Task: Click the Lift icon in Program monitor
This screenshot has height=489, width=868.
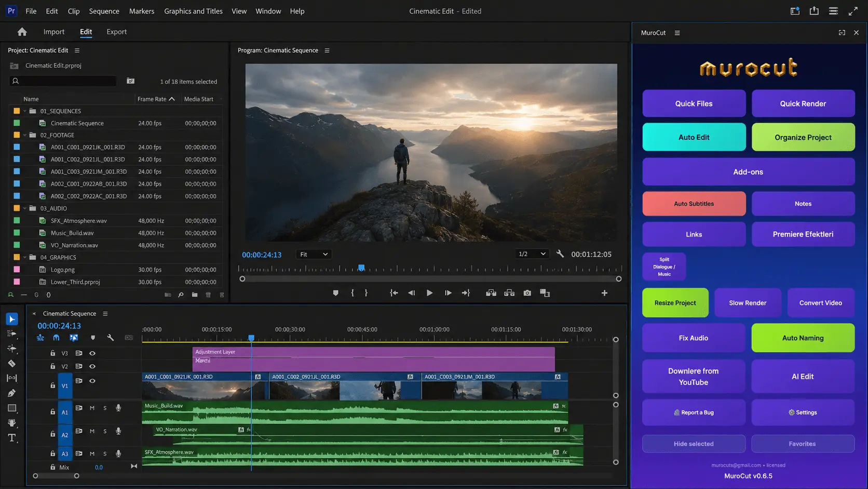Action: click(x=491, y=293)
